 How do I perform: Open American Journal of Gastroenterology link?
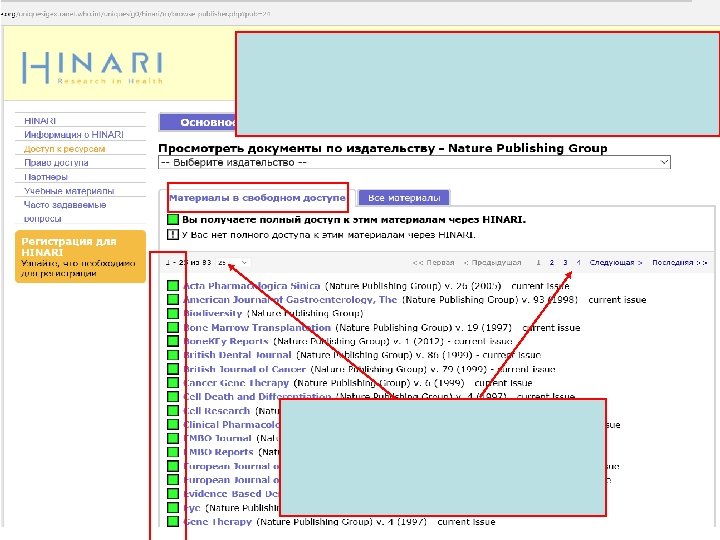pyautogui.click(x=290, y=299)
